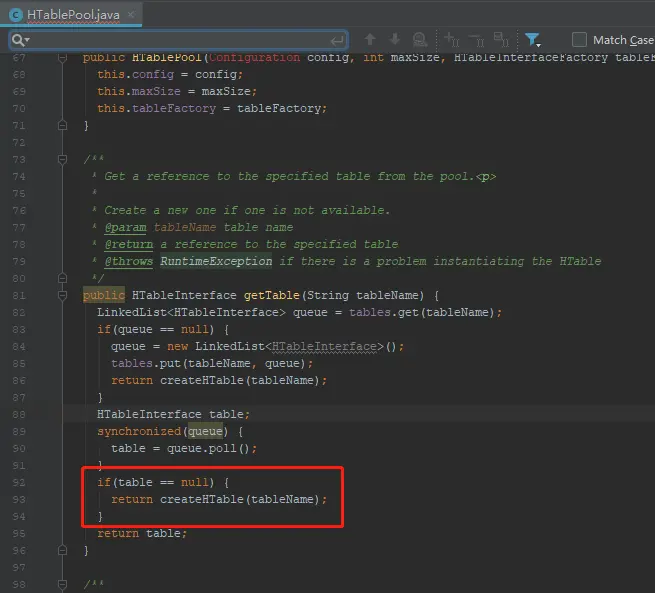Click the method fold end marker at line 96
The width and height of the screenshot is (655, 593).
click(x=62, y=550)
